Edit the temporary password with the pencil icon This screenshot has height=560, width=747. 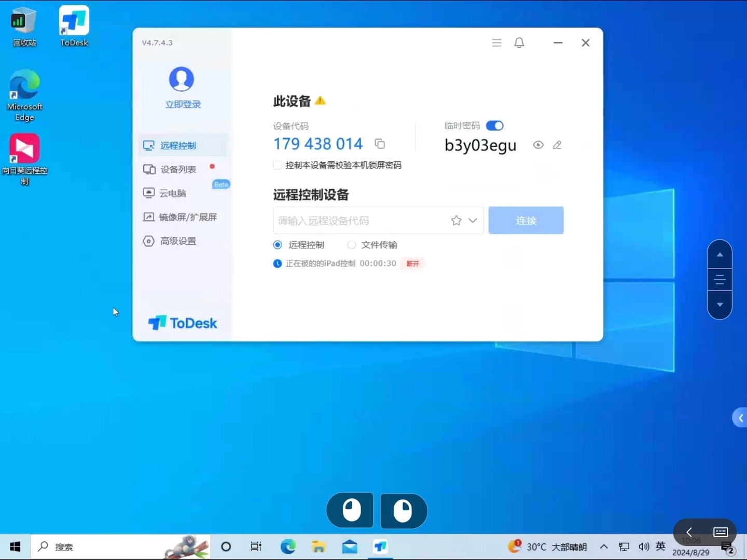[557, 145]
